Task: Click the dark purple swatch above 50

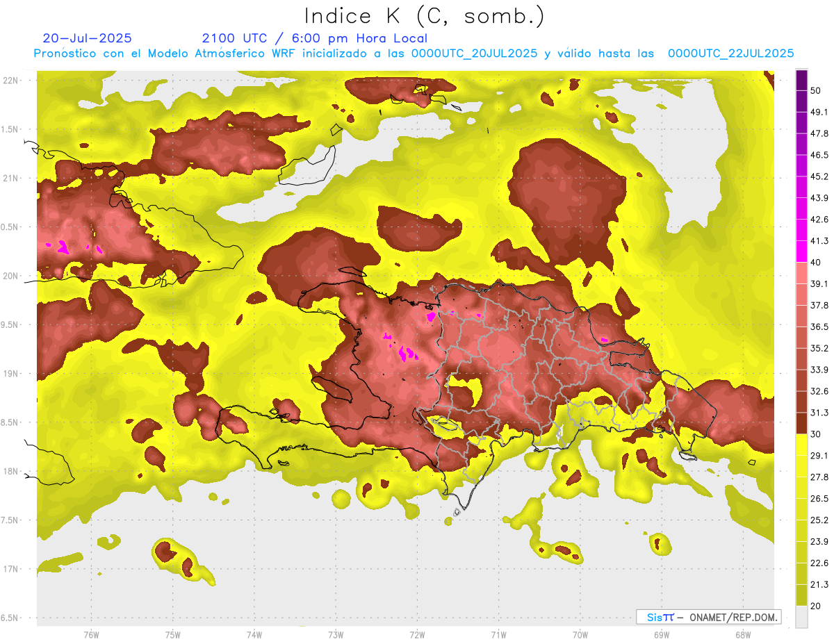Action: (801, 80)
